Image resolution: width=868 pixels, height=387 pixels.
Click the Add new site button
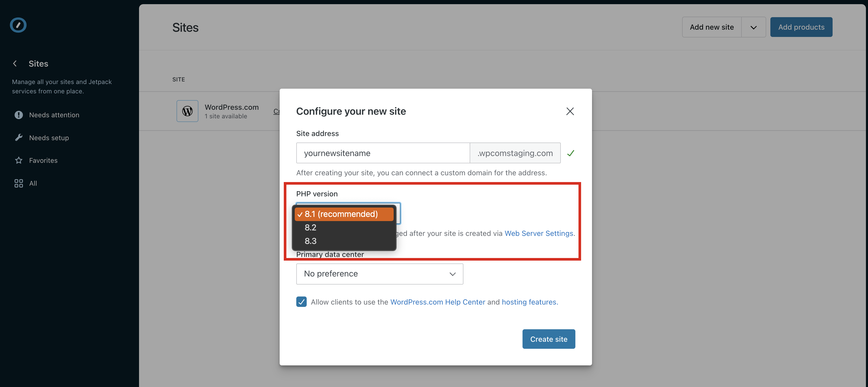pos(711,27)
